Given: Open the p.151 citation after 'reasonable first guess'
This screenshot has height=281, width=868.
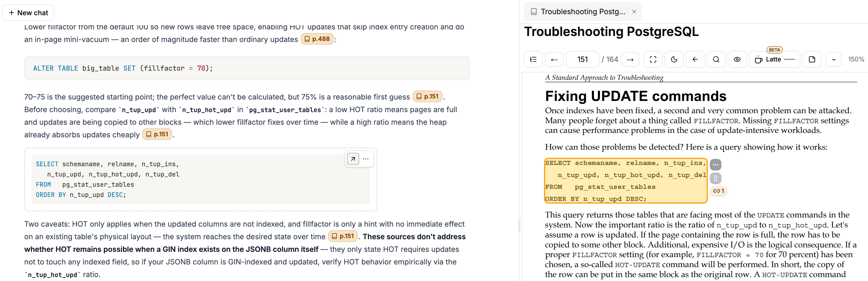Looking at the screenshot, I should (428, 97).
